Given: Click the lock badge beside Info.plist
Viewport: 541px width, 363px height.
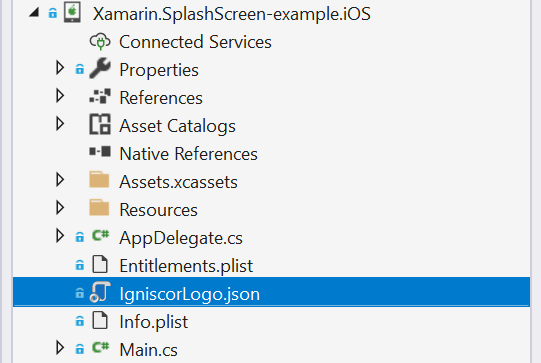Looking at the screenshot, I should 80,322.
